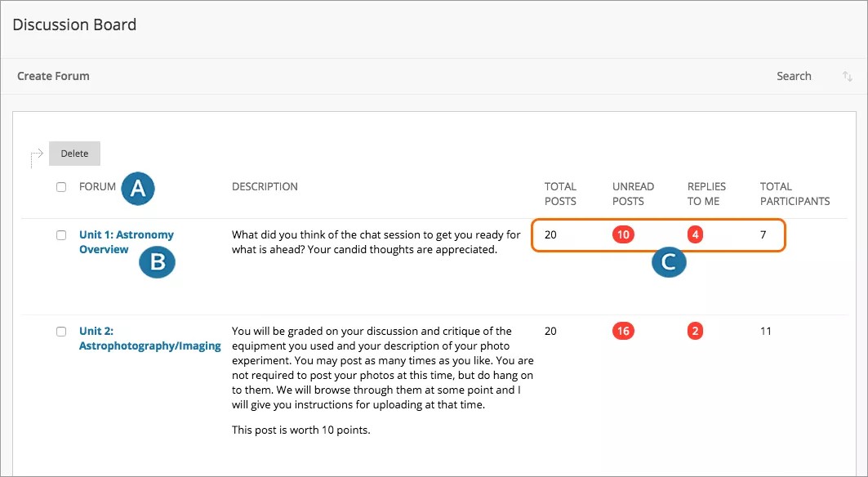Sort forums by Total Posts column
Screen dimensions: 868x477
pyautogui.click(x=561, y=194)
